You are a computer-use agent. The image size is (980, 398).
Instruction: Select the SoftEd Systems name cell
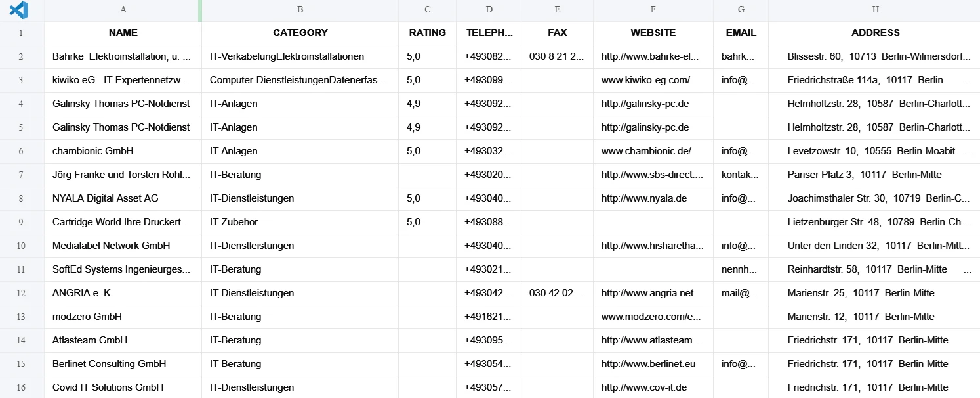pos(123,269)
